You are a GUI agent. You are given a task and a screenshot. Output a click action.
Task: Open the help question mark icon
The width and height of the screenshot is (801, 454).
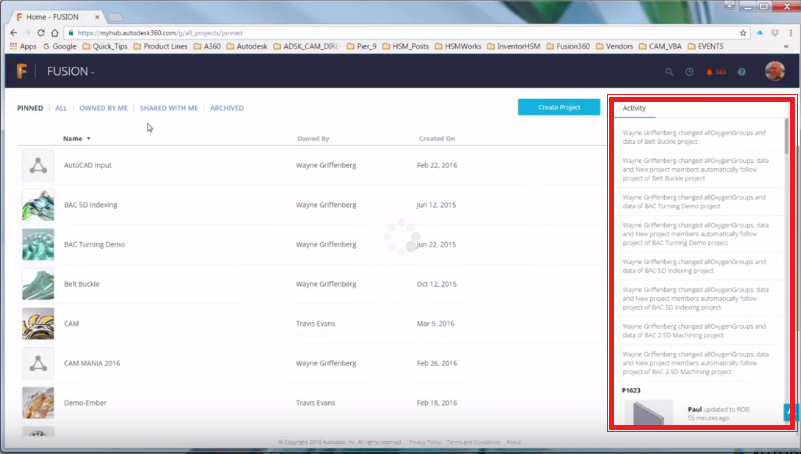coord(741,72)
